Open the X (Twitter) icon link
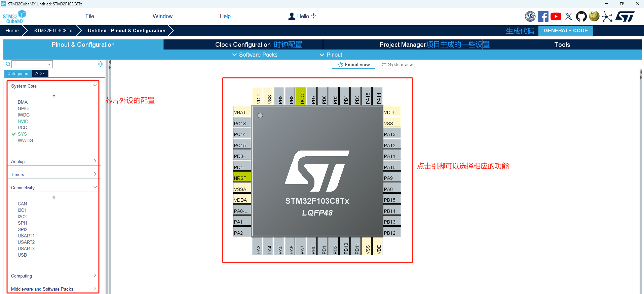The image size is (644, 294). click(569, 16)
